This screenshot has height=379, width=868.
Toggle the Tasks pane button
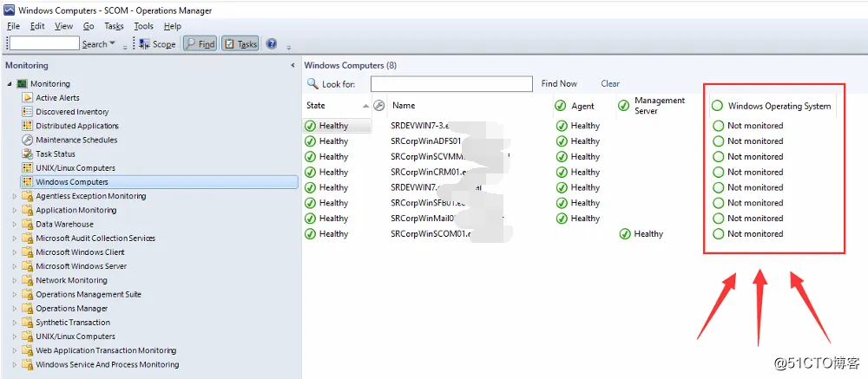click(x=240, y=44)
